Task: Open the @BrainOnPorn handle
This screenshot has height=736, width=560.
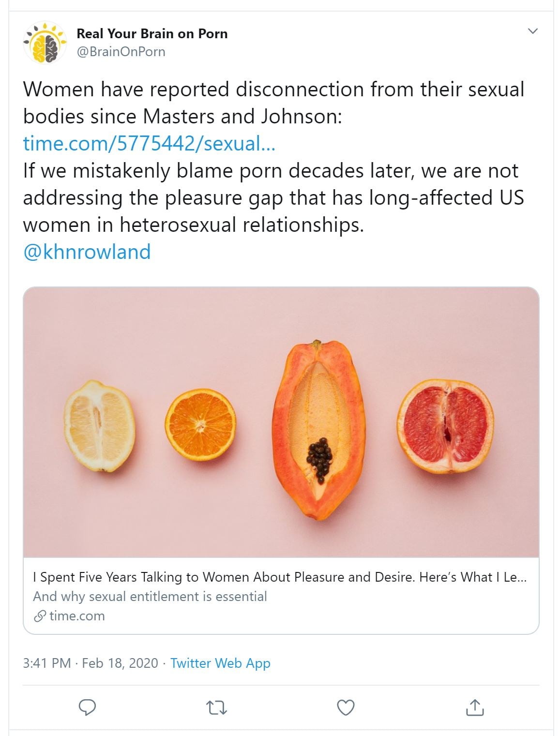Action: (121, 52)
